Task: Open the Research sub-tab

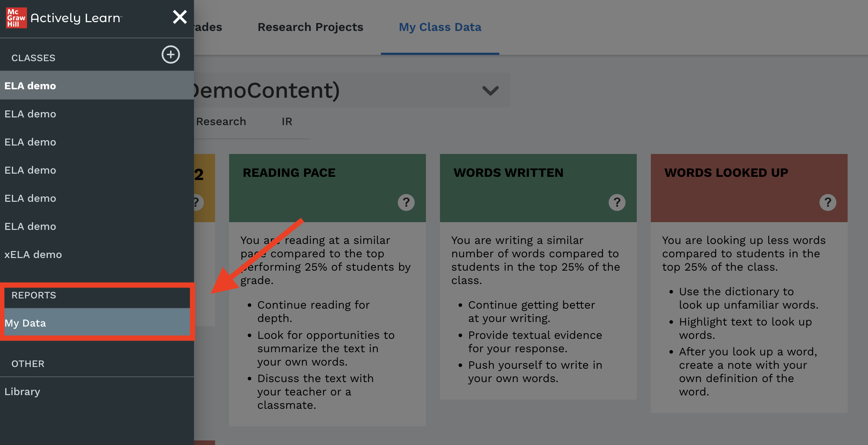Action: click(x=221, y=122)
